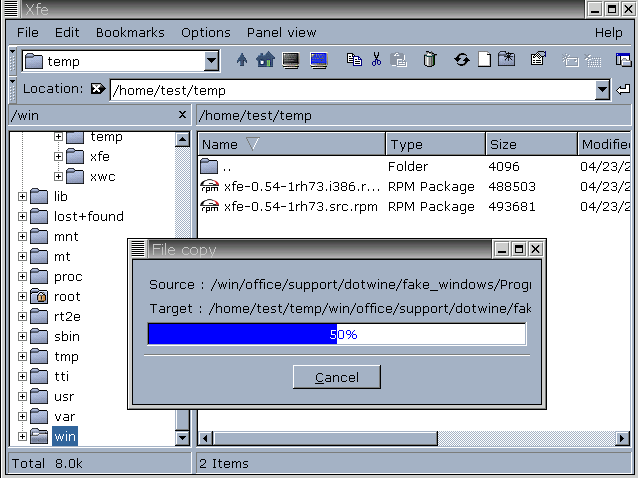Screen dimensions: 638x478
Task: Open the Bookmarks menu
Action: tap(130, 32)
